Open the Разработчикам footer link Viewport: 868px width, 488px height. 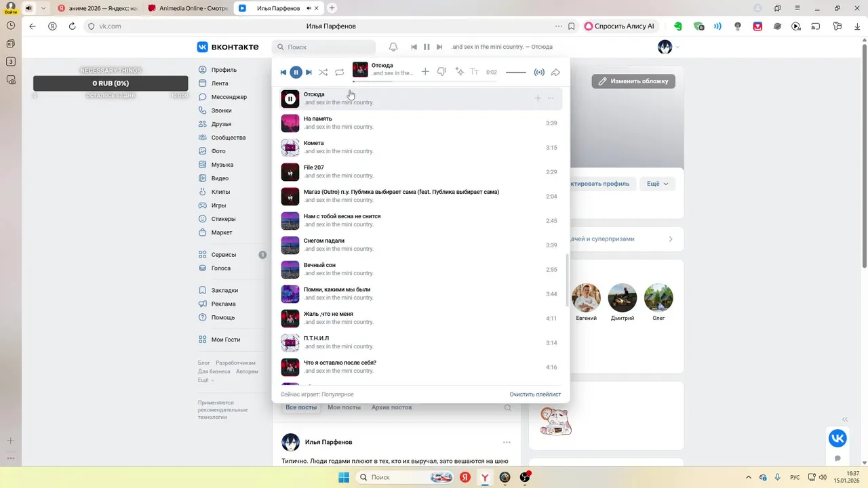tap(235, 363)
